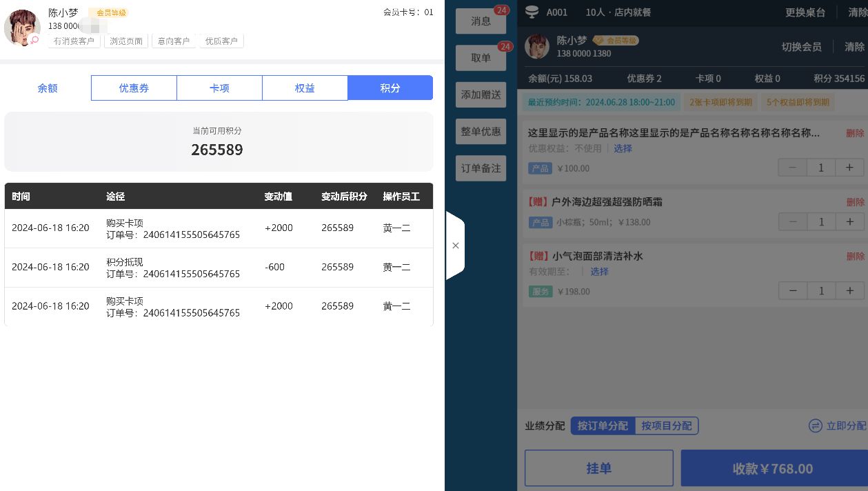Select the 意向客户 customer tag
This screenshot has width=868, height=491.
click(x=173, y=41)
